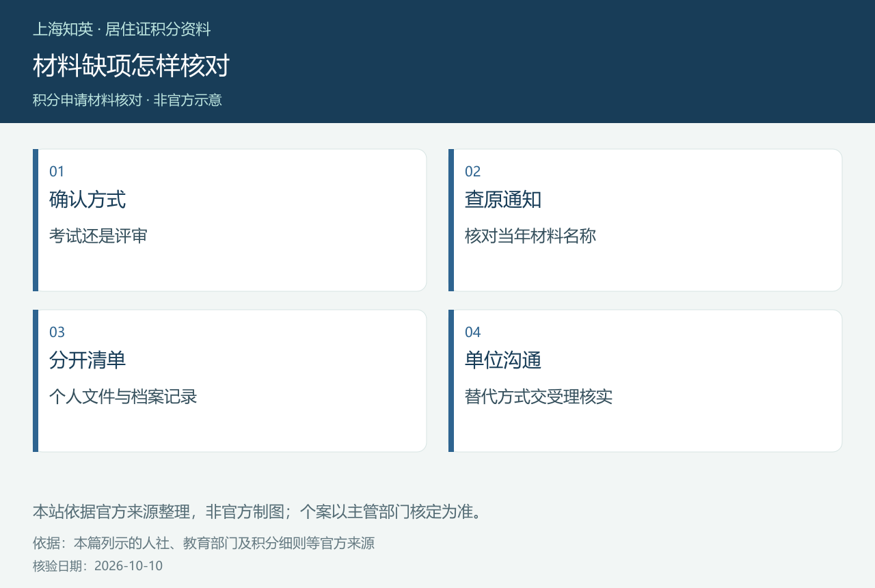Click the card heading 分开清单
This screenshot has height=588, width=875.
click(x=87, y=360)
